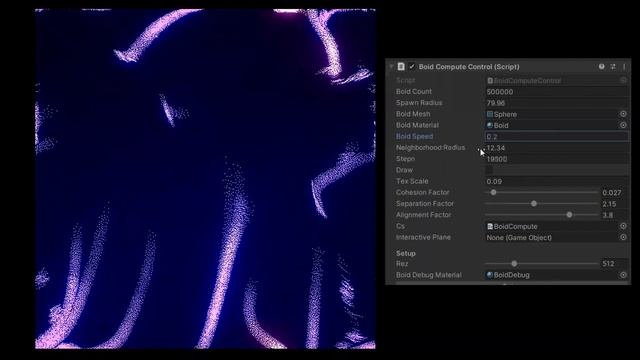The image size is (640, 360).
Task: Edit the Boid Count value 500000
Action: [556, 92]
